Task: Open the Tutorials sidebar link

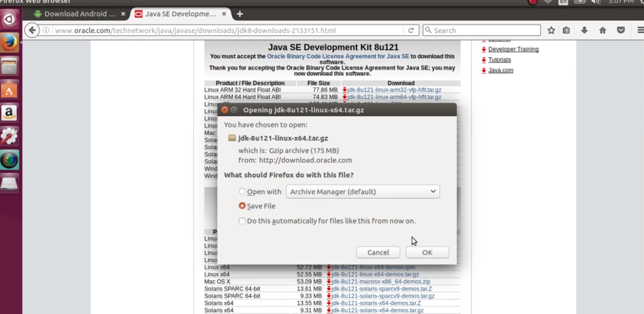Action: (x=500, y=60)
